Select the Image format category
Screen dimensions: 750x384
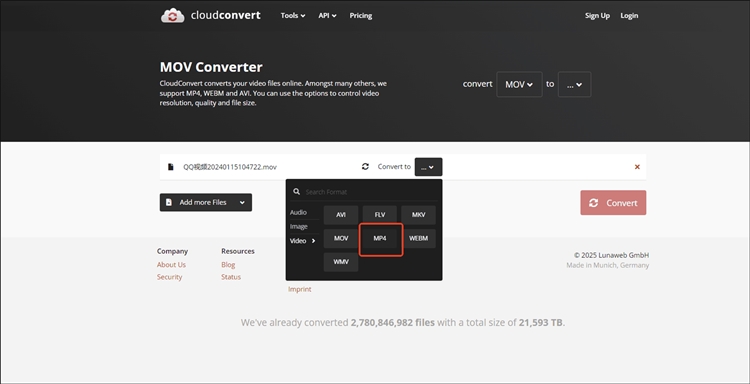point(298,226)
